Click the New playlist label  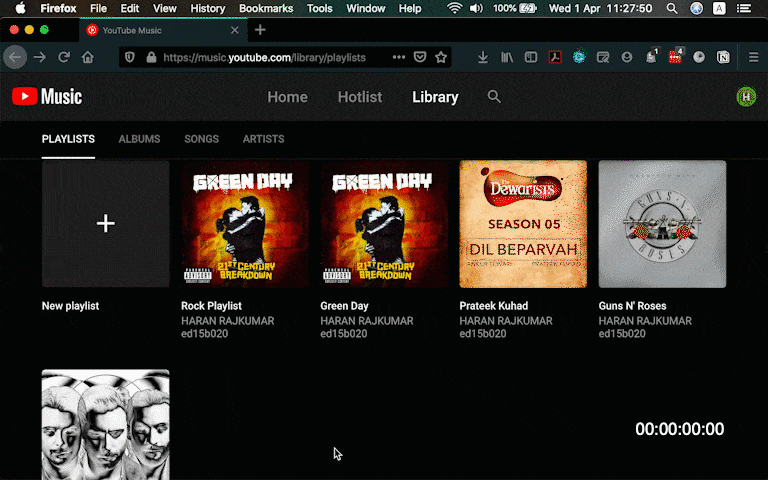tap(71, 306)
